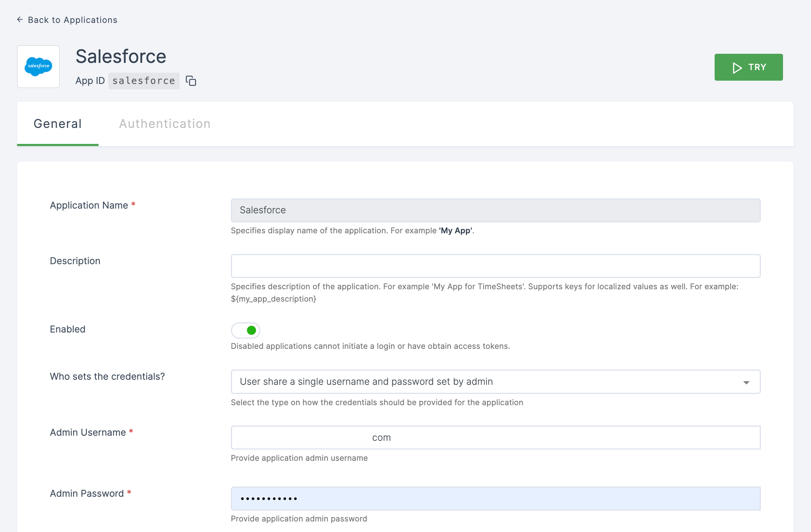The image size is (811, 532).
Task: Click the Application Name label
Action: 89,205
